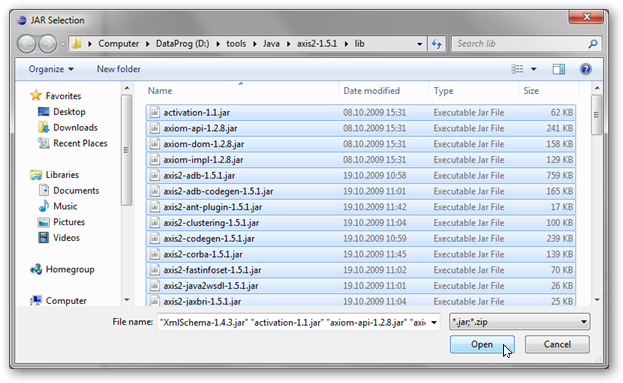Open the File name history dropdown
Viewport: 623px width, 383px height.
click(434, 322)
